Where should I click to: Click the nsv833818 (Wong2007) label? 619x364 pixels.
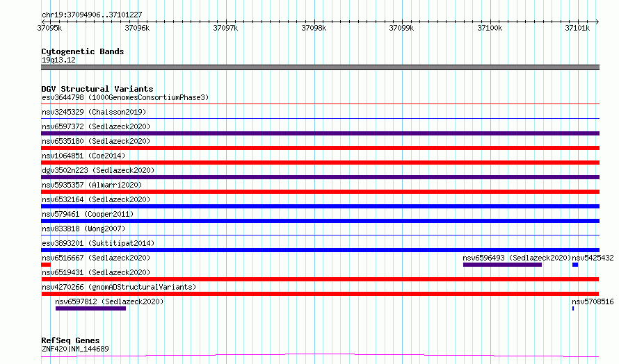83,229
